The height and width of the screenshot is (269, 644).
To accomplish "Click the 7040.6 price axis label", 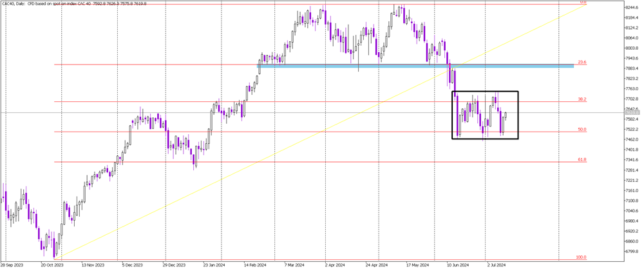I will coord(631,210).
